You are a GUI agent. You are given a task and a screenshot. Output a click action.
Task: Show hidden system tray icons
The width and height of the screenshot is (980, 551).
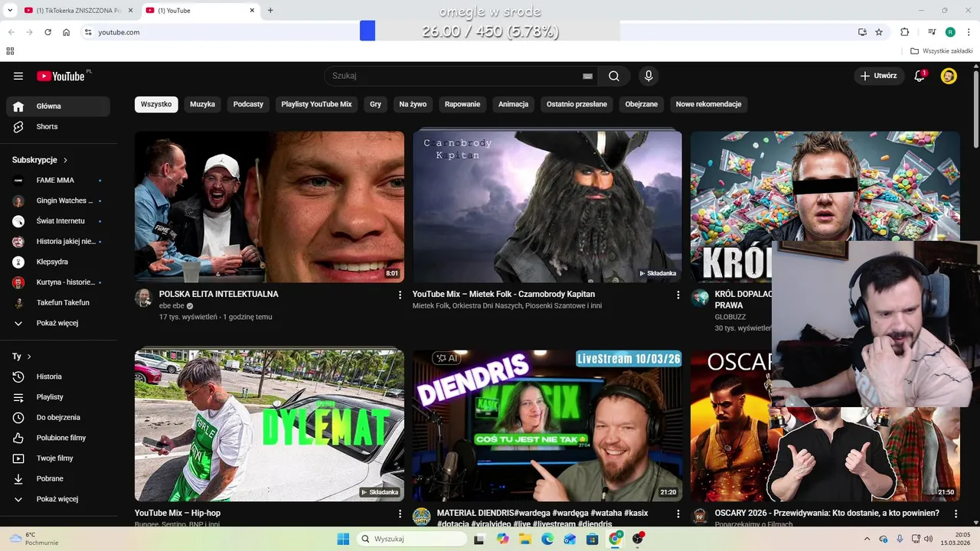coord(867,539)
